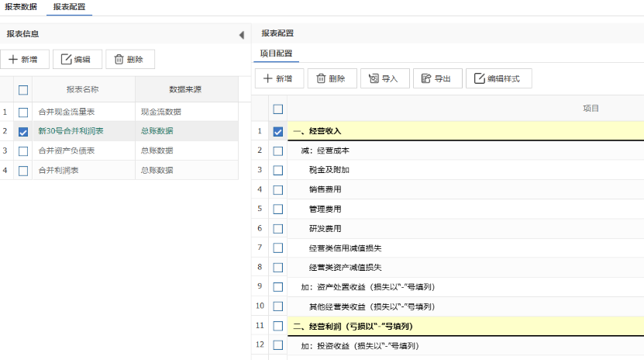Click 新增 in the 项目配置 toolbar
The height and width of the screenshot is (360, 644).
[279, 78]
